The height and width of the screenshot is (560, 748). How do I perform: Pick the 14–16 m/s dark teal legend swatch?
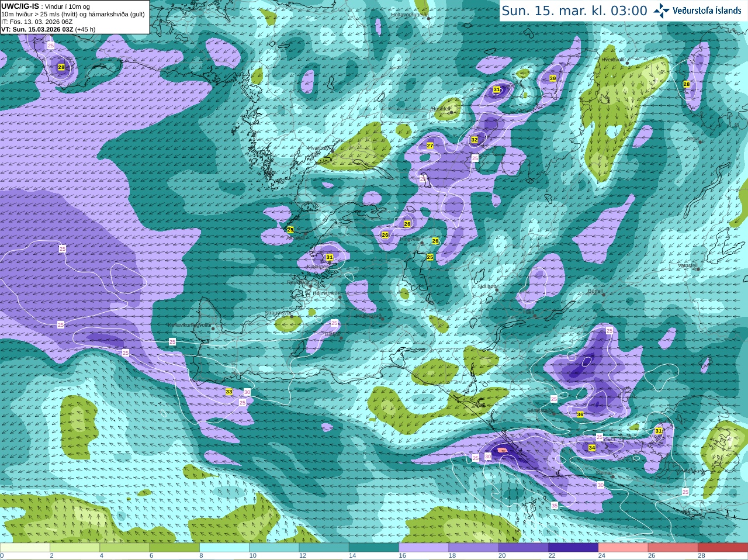click(x=374, y=548)
